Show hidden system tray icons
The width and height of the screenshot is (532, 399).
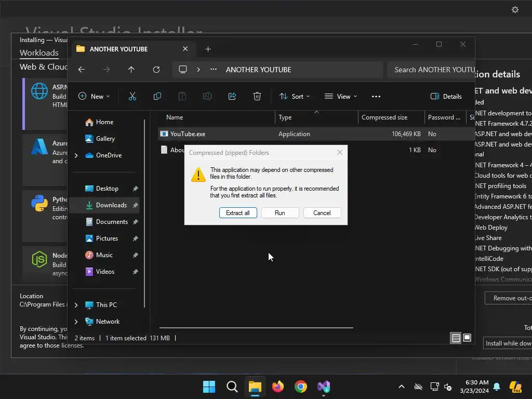[402, 387]
